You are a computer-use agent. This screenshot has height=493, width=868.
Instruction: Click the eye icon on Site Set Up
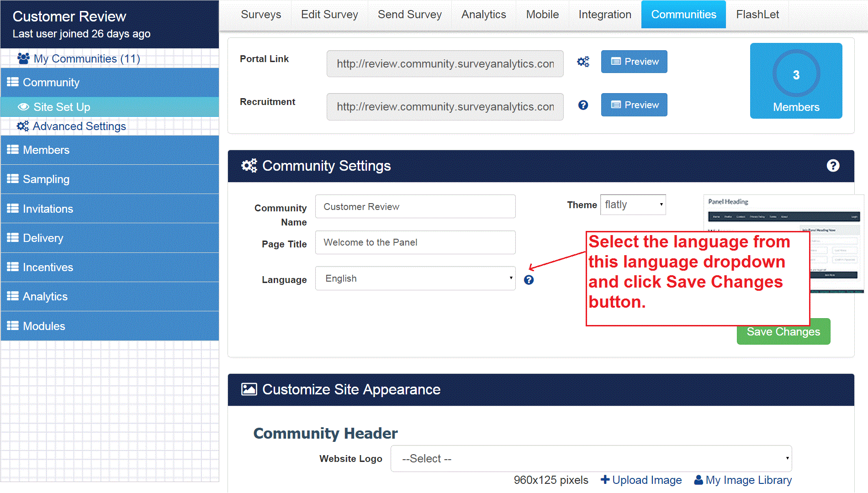coord(23,106)
